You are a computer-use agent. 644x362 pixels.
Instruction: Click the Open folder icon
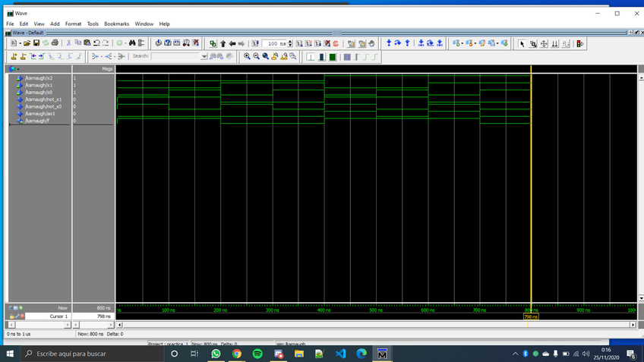click(x=27, y=43)
